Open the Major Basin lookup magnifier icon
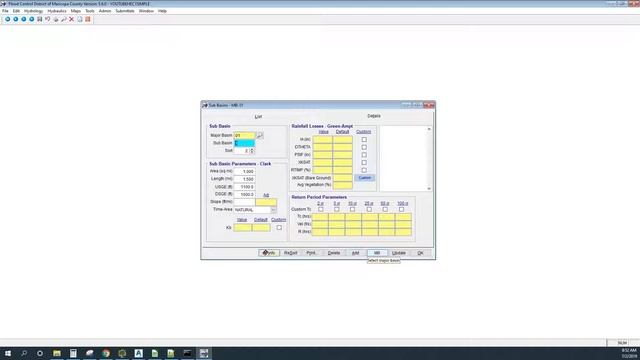This screenshot has height=360, width=640. click(260, 135)
